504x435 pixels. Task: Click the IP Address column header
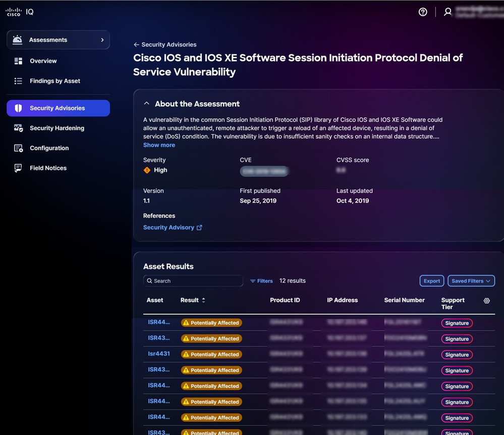(343, 300)
